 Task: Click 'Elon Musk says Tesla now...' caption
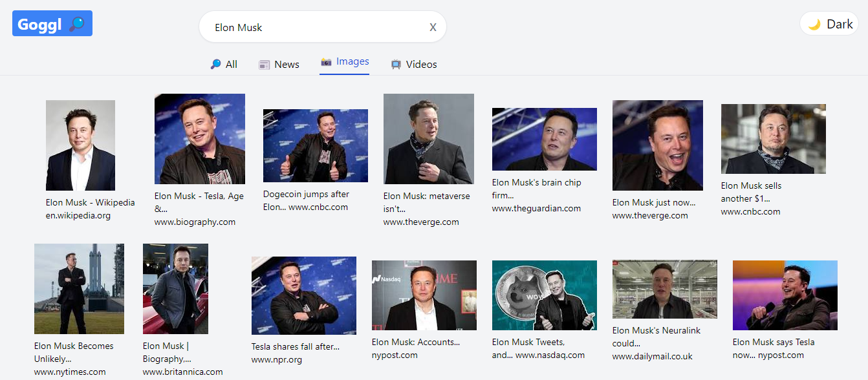tap(774, 348)
